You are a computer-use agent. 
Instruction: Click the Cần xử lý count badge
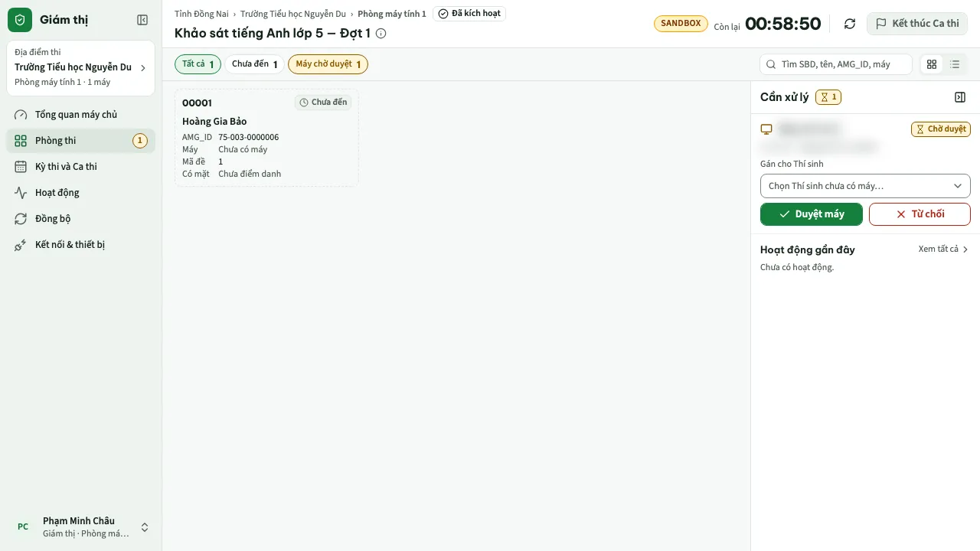tap(828, 97)
